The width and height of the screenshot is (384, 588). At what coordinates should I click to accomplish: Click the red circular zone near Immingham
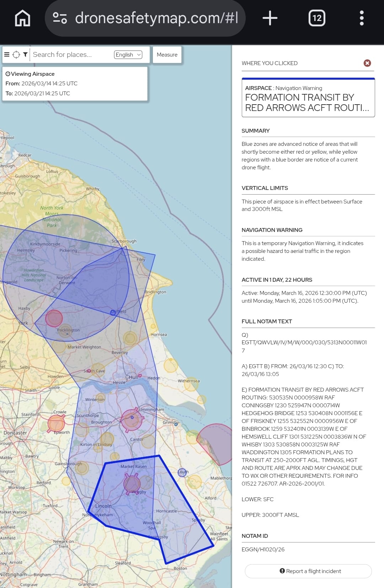coord(132,420)
